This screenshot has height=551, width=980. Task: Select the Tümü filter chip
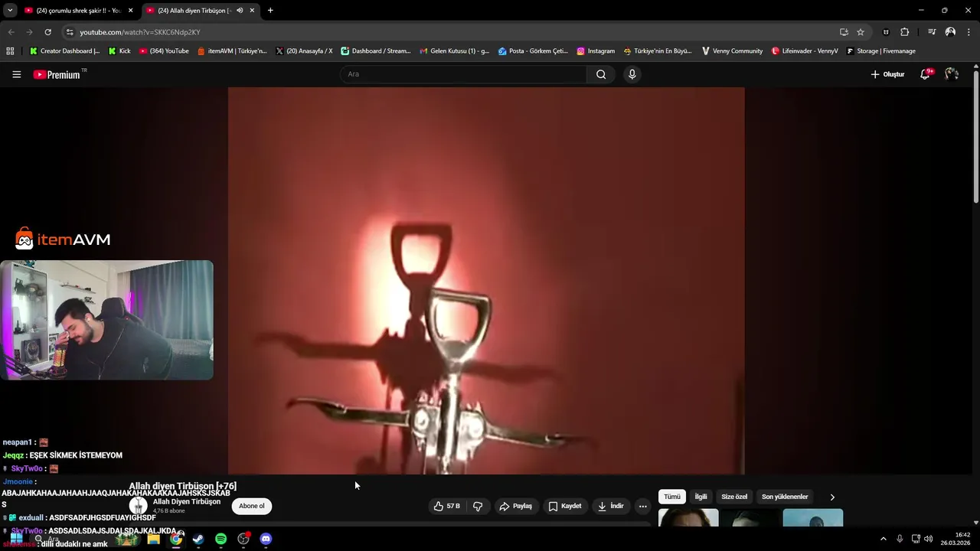click(671, 497)
